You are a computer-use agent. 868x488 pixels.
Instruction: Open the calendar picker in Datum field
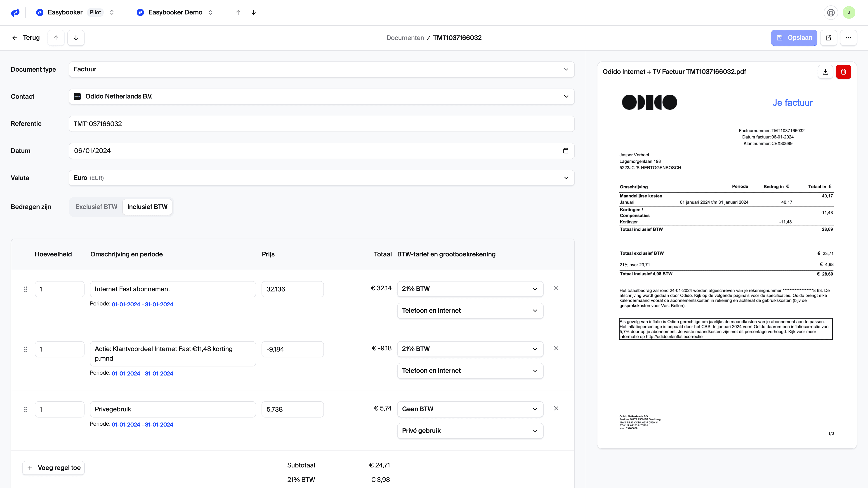pos(565,151)
